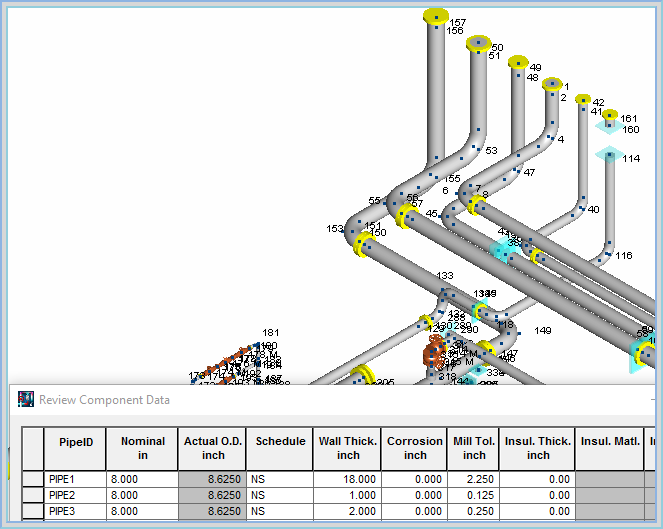This screenshot has width=663, height=529.
Task: Click PIPE1 insulation material cell
Action: click(x=610, y=479)
